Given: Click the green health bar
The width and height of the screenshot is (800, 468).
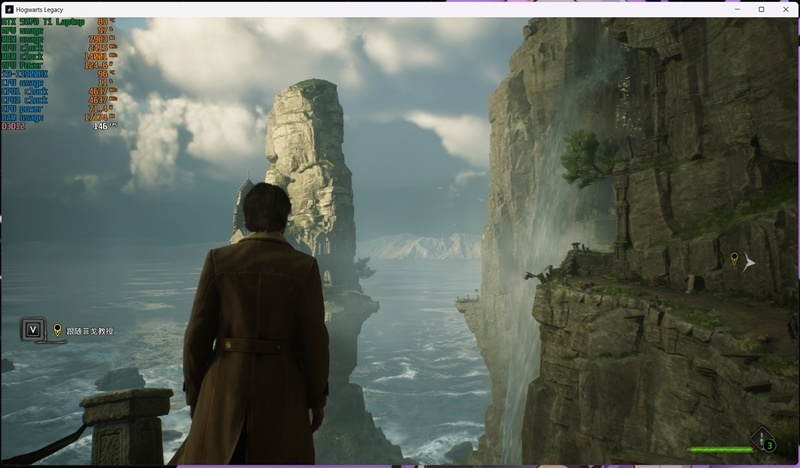Looking at the screenshot, I should coord(720,450).
